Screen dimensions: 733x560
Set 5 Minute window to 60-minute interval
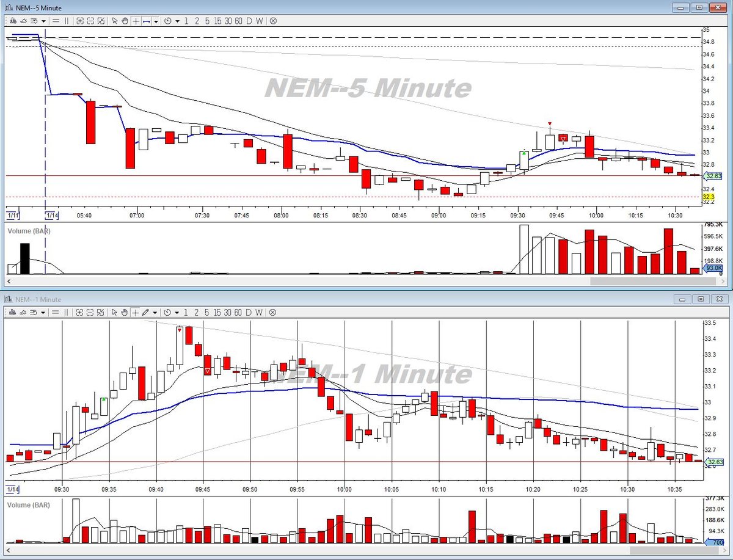pyautogui.click(x=238, y=21)
